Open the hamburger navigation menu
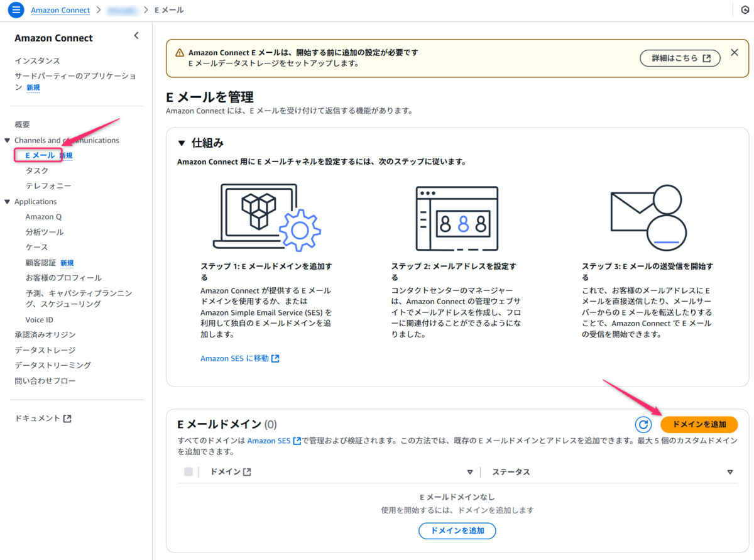The height and width of the screenshot is (560, 754). pyautogui.click(x=16, y=10)
